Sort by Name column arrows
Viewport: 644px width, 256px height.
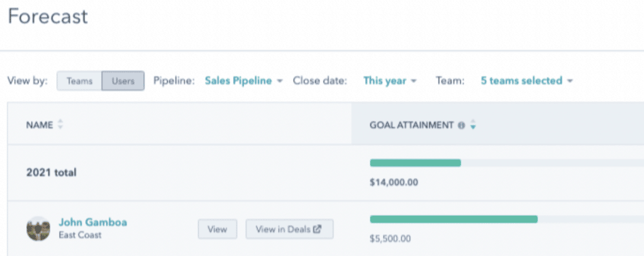click(60, 125)
